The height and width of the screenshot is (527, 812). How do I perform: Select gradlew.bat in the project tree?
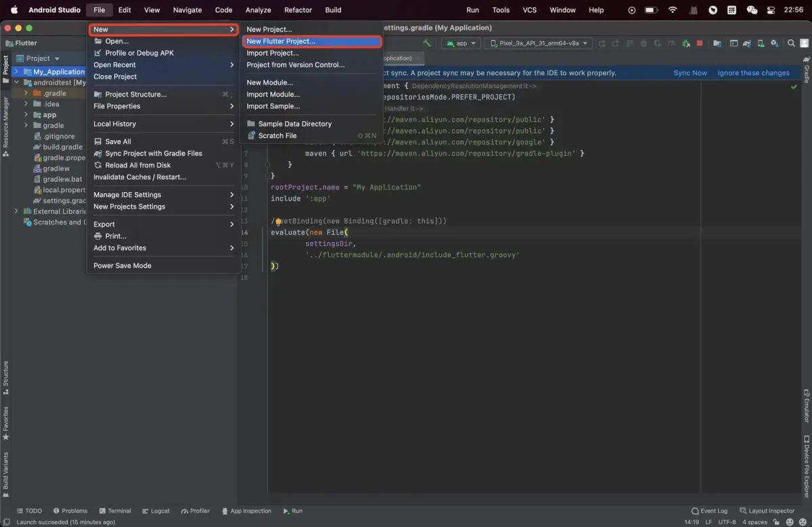pos(58,179)
